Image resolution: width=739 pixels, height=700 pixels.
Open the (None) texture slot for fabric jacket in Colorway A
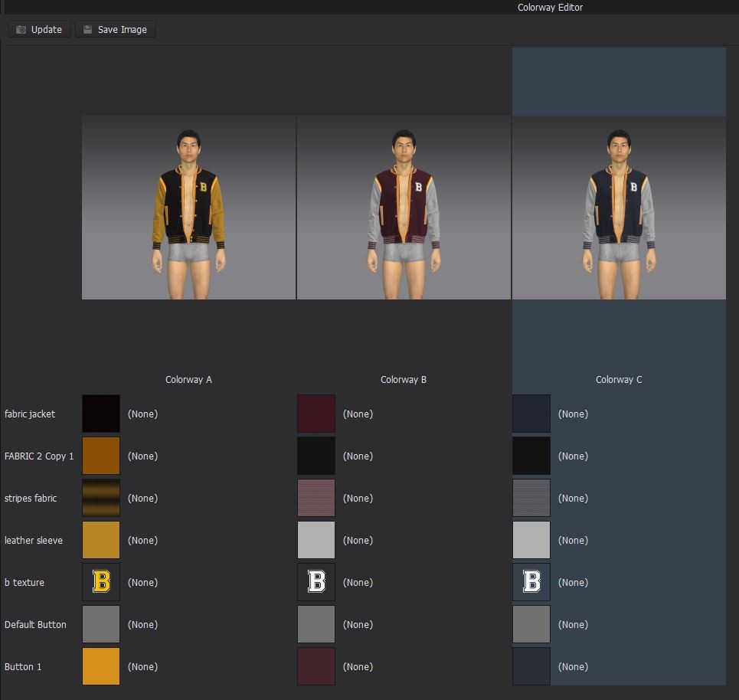click(x=142, y=414)
